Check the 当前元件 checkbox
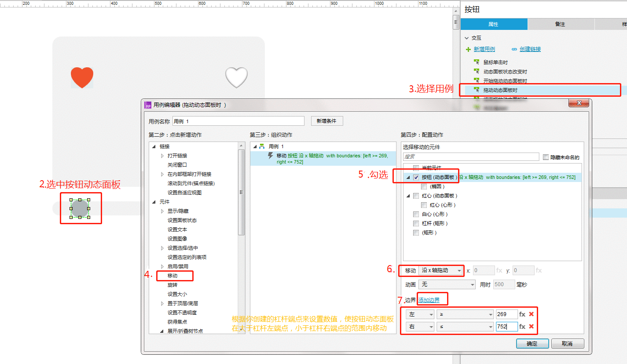 tap(416, 168)
